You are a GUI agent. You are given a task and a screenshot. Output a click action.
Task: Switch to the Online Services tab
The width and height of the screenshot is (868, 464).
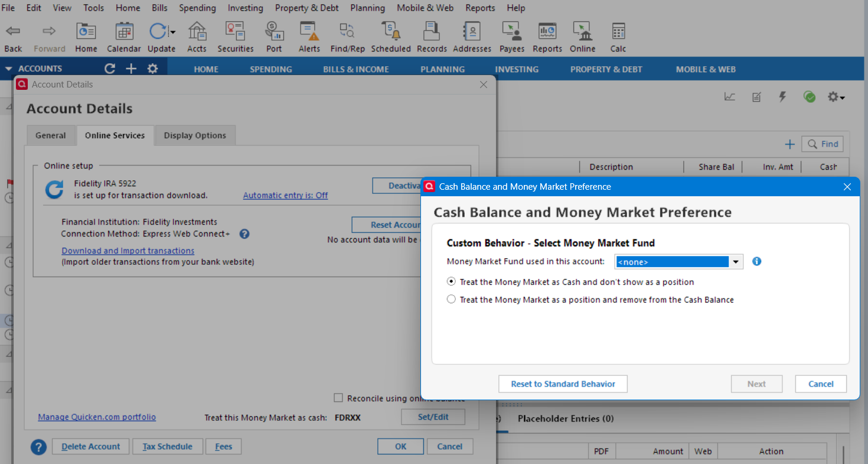click(x=115, y=135)
